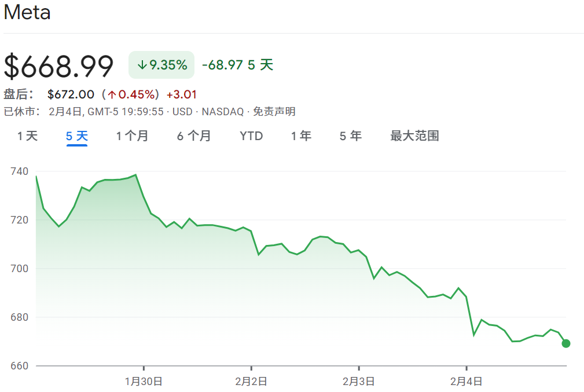Click the green down-arrow icon before 9.35%
Image resolution: width=584 pixels, height=392 pixels.
point(144,65)
